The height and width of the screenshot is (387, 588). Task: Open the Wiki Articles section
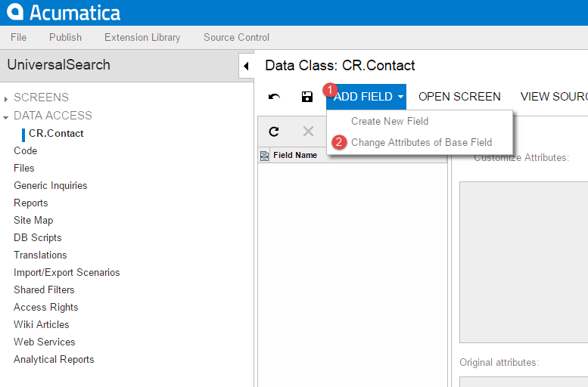[42, 324]
